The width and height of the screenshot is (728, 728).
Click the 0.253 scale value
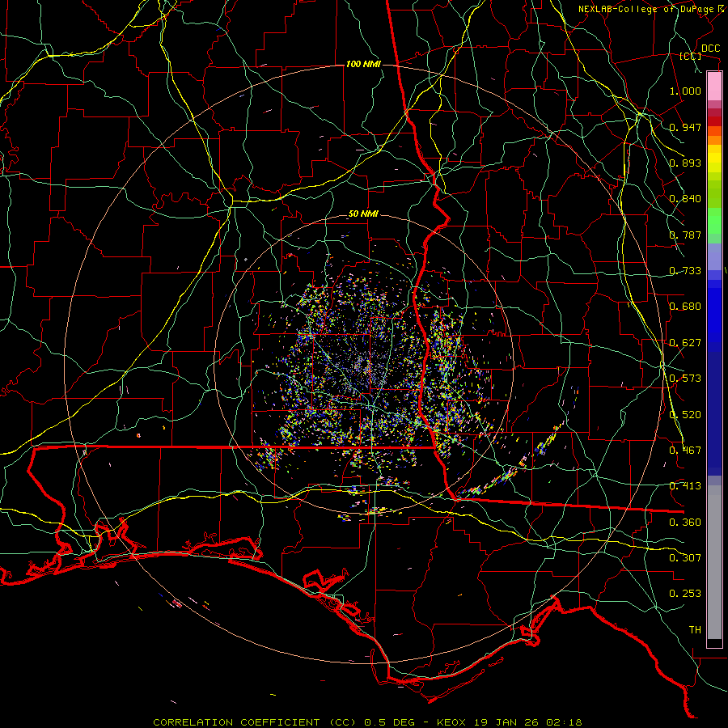click(685, 594)
